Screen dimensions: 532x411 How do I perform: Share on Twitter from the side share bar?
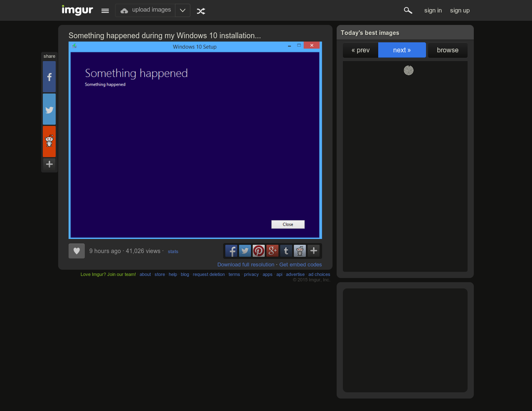[49, 109]
